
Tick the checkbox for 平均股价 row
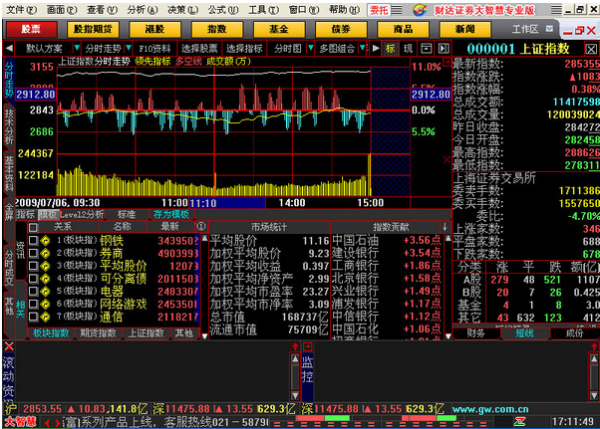[34, 266]
